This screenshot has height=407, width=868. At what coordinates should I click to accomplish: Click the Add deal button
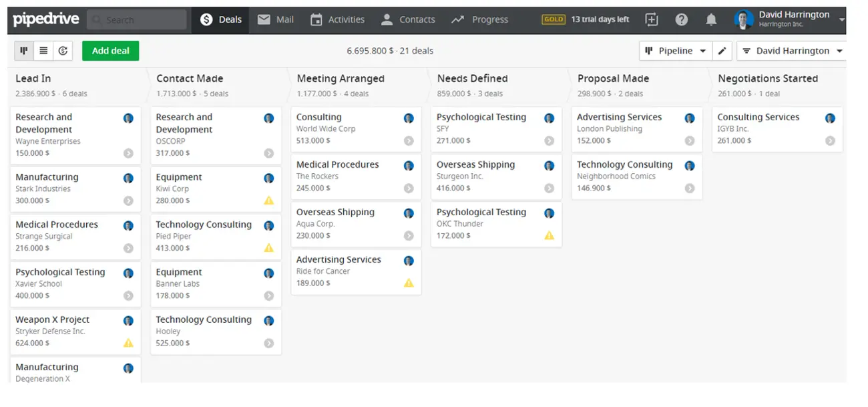[x=110, y=51]
